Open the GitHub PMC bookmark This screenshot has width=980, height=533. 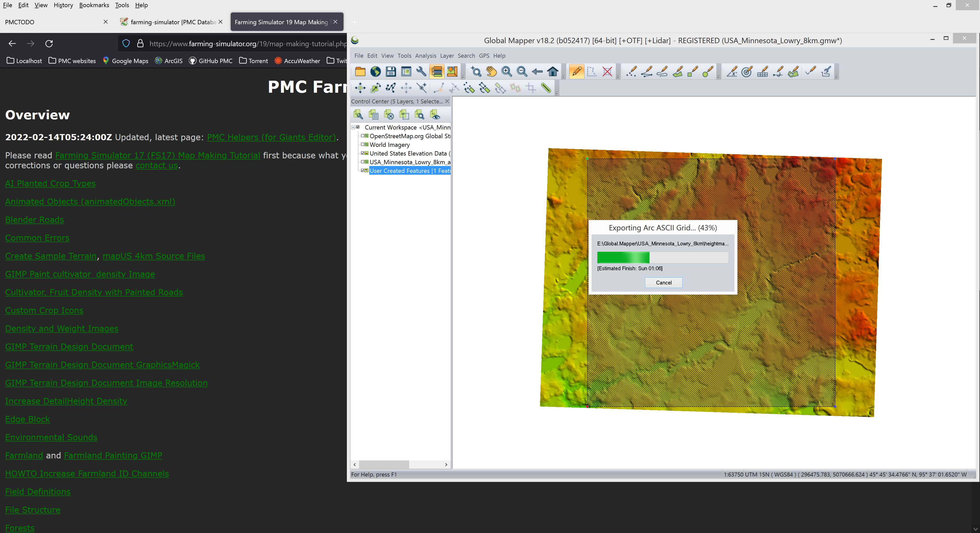click(211, 61)
